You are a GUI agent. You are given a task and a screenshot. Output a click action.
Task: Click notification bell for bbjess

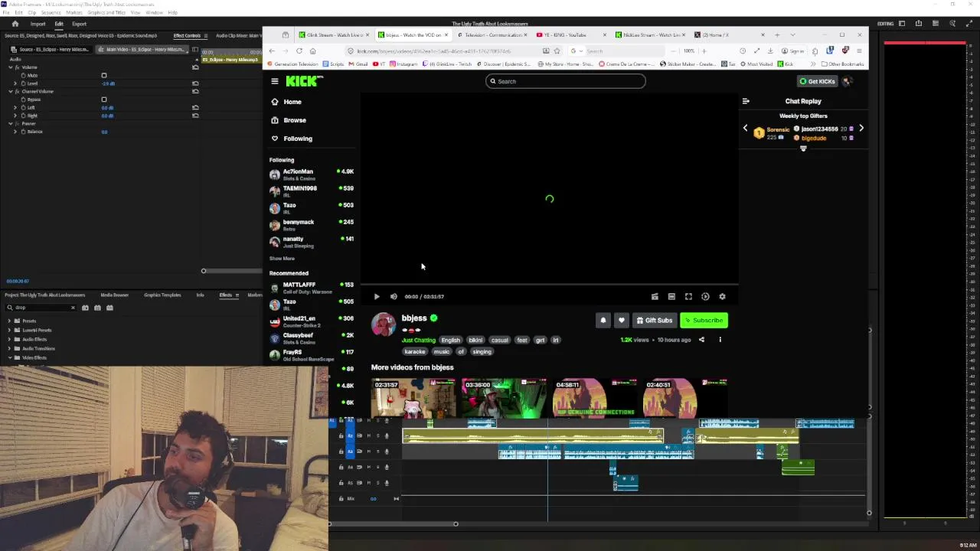603,321
